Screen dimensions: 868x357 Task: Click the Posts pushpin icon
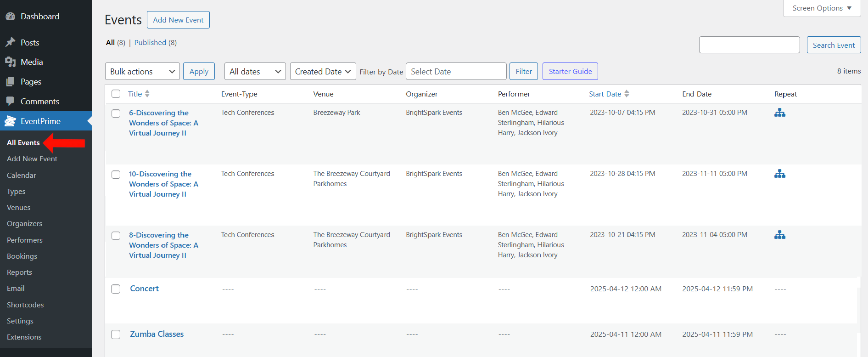point(10,42)
